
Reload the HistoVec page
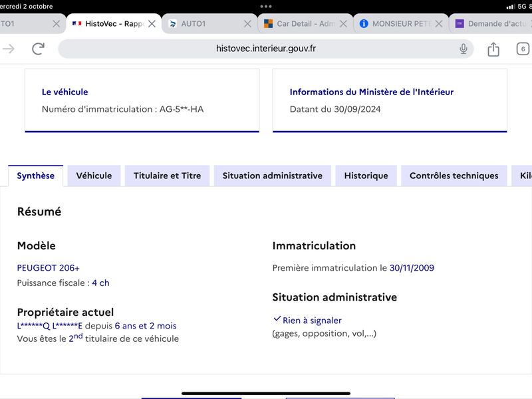point(39,49)
